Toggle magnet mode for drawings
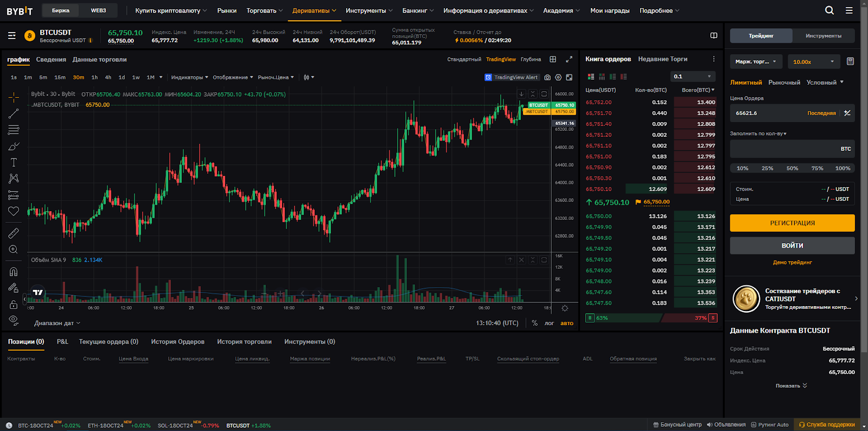The height and width of the screenshot is (431, 868). tap(14, 271)
